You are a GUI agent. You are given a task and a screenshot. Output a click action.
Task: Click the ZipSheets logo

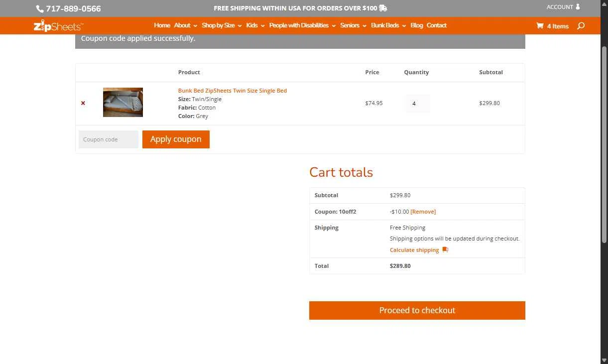[58, 26]
